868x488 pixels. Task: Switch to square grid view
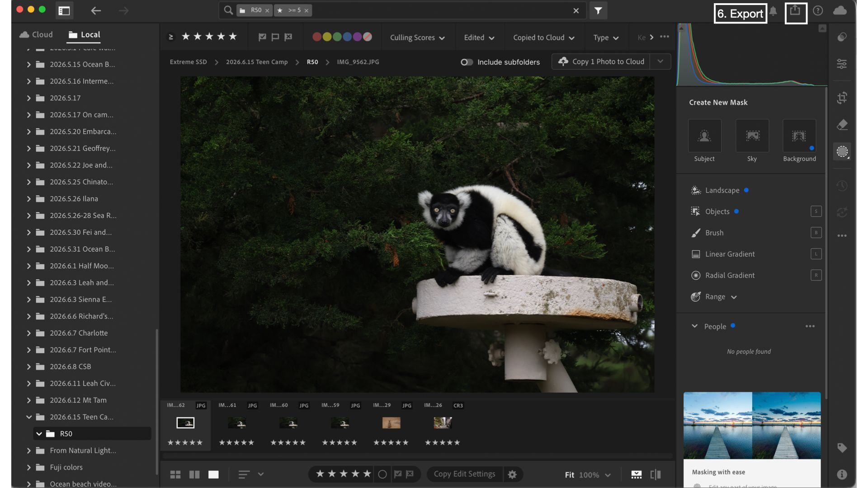194,474
